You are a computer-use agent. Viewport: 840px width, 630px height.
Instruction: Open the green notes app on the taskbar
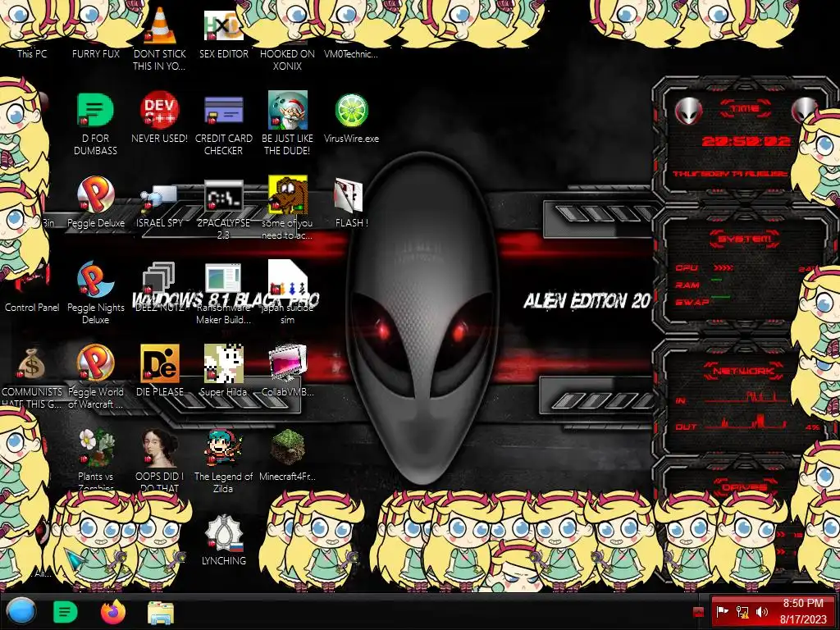pyautogui.click(x=66, y=612)
